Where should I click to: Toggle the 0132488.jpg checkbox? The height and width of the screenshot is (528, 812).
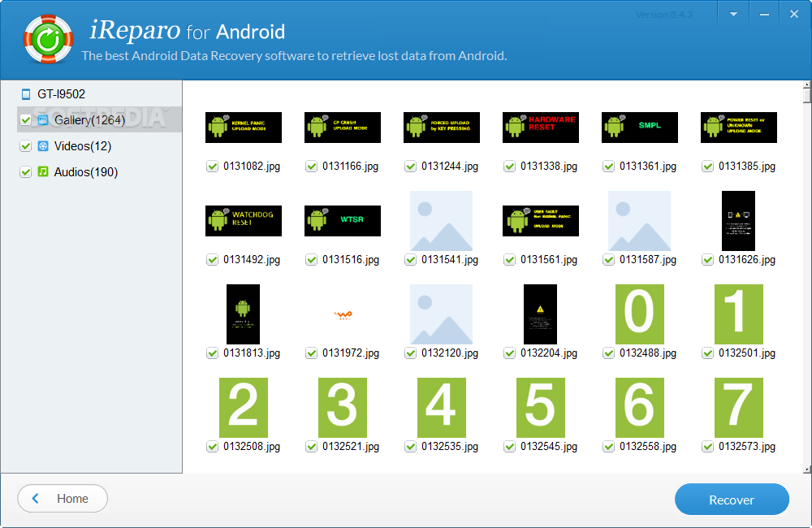point(608,353)
